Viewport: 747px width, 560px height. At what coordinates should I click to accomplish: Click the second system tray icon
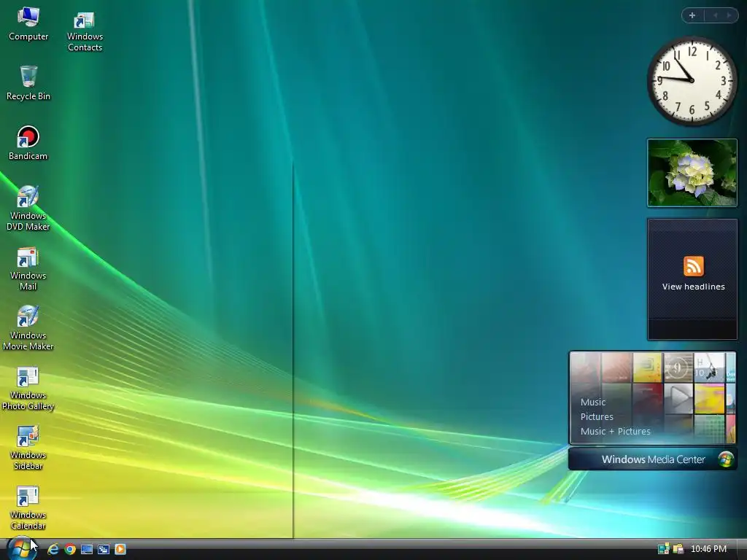coord(678,549)
